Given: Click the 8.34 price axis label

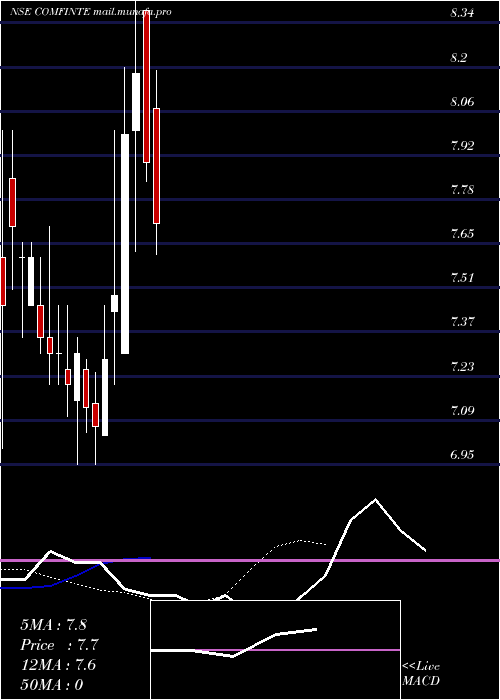Looking at the screenshot, I should (x=462, y=13).
